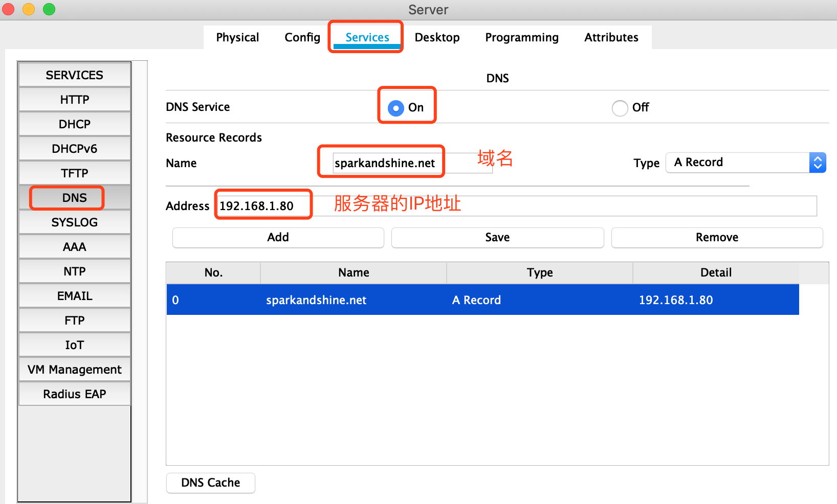
Task: Open the Config tab
Action: click(302, 37)
